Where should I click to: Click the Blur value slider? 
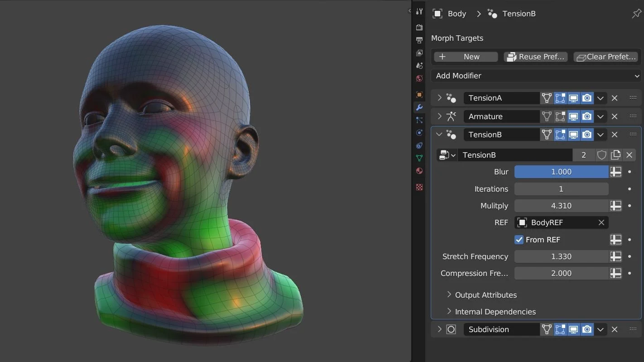(561, 172)
